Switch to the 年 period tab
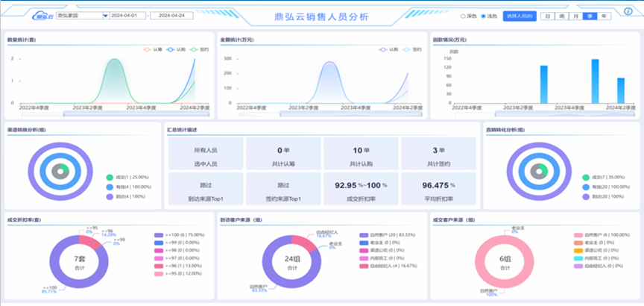Image resolution: width=644 pixels, height=306 pixels. pyautogui.click(x=604, y=16)
